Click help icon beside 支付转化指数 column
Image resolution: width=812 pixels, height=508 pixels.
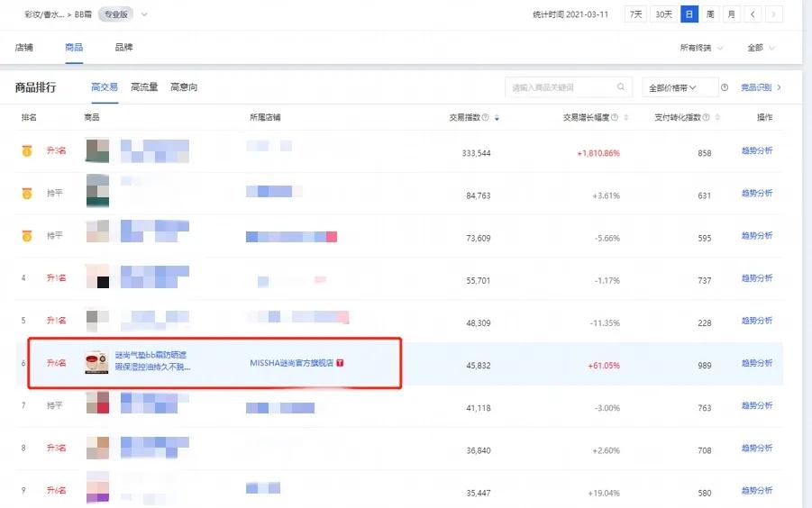[x=706, y=118]
